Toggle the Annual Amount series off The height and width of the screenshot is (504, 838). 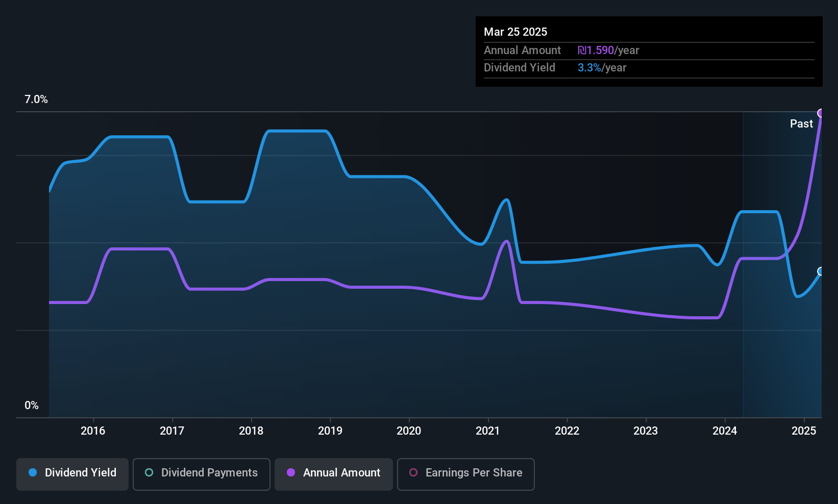334,474
